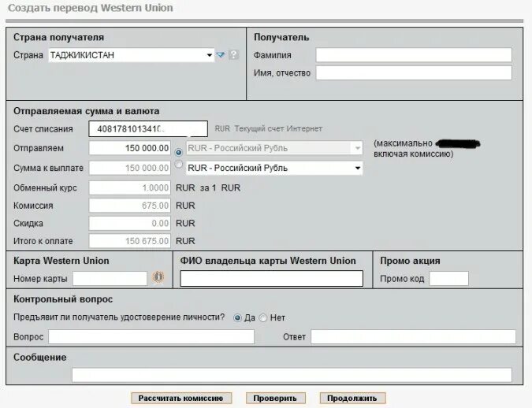Click the 'Промо акция' heading
The width and height of the screenshot is (532, 408).
[x=410, y=261]
